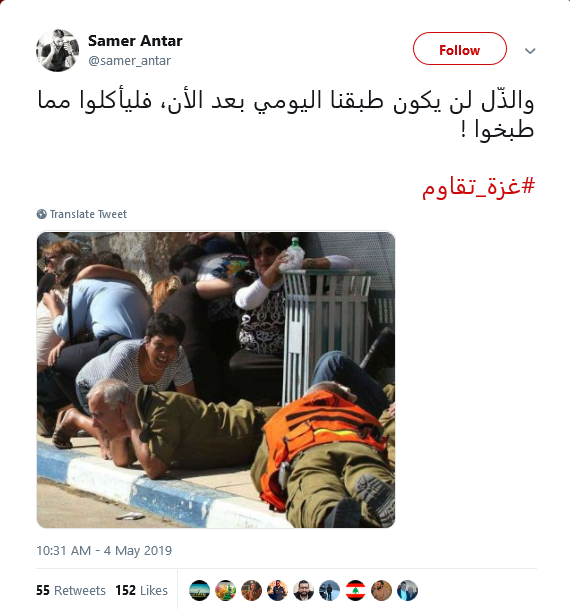Translate Tweet text link
This screenshot has height=609, width=570.
click(x=88, y=214)
